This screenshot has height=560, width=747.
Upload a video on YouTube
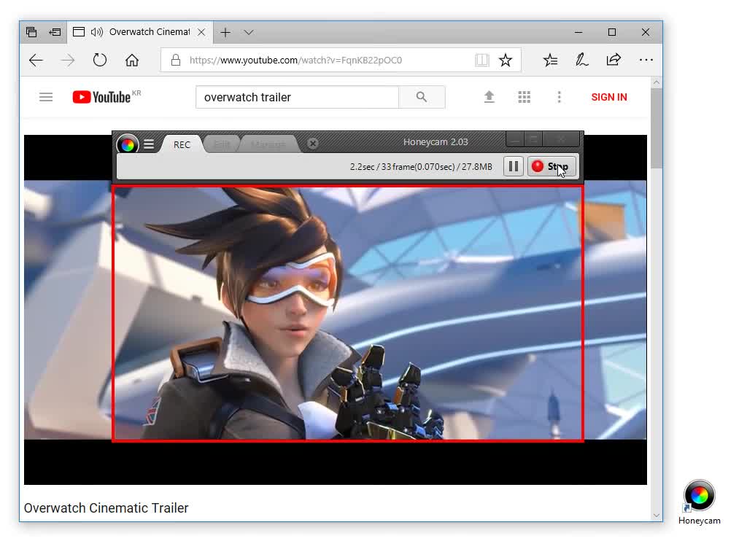pos(489,97)
